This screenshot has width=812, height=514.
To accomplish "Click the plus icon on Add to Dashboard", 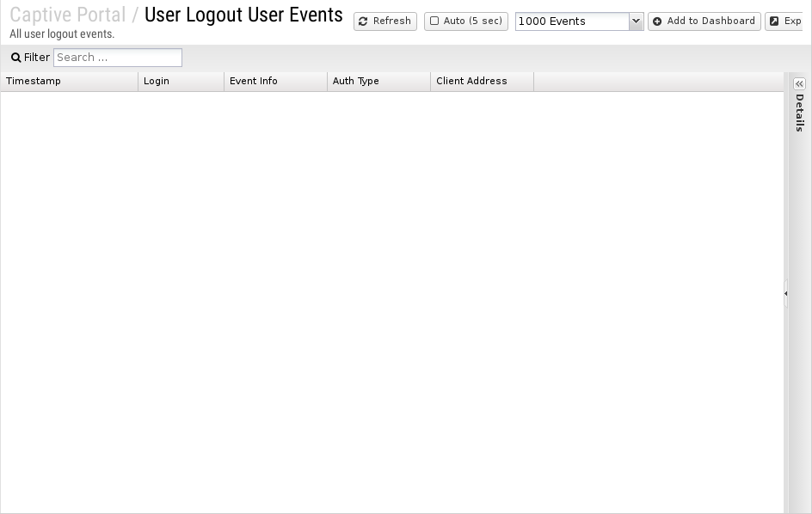I will (x=657, y=21).
